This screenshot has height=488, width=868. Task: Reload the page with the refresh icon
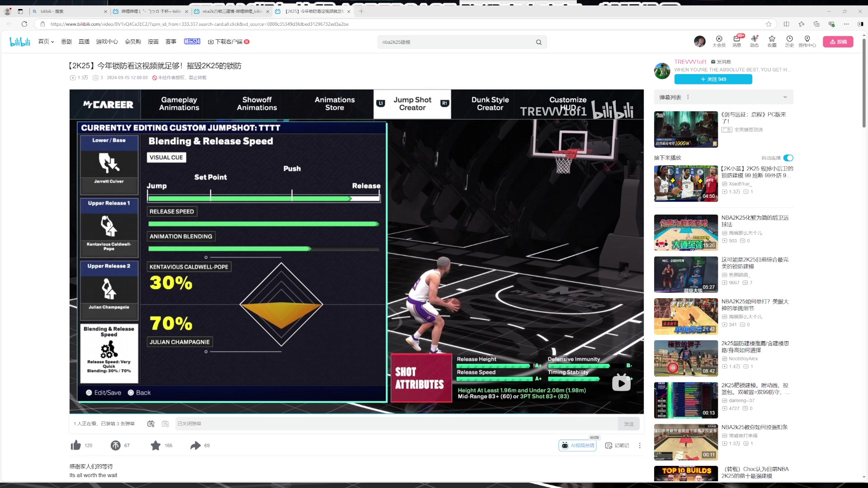click(x=24, y=24)
